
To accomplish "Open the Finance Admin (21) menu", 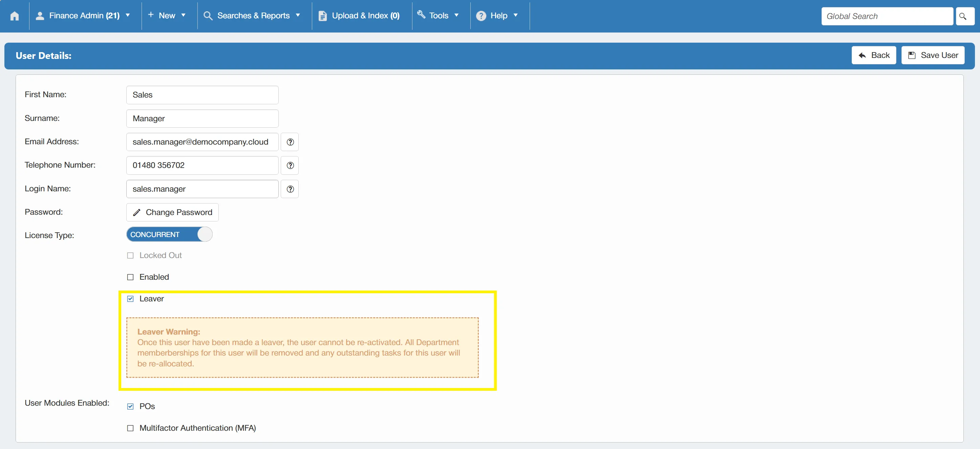I will [x=85, y=16].
